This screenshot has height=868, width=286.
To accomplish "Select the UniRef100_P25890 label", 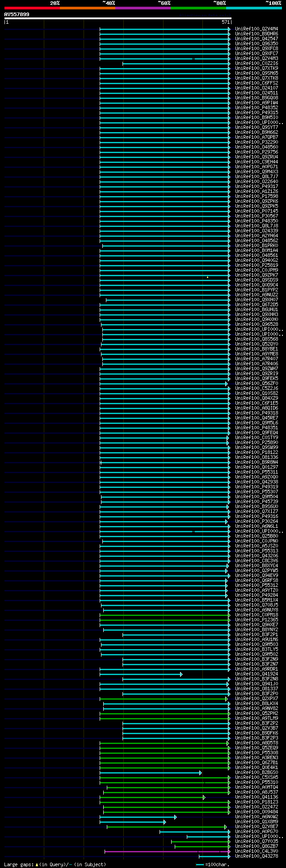I will [x=257, y=442].
